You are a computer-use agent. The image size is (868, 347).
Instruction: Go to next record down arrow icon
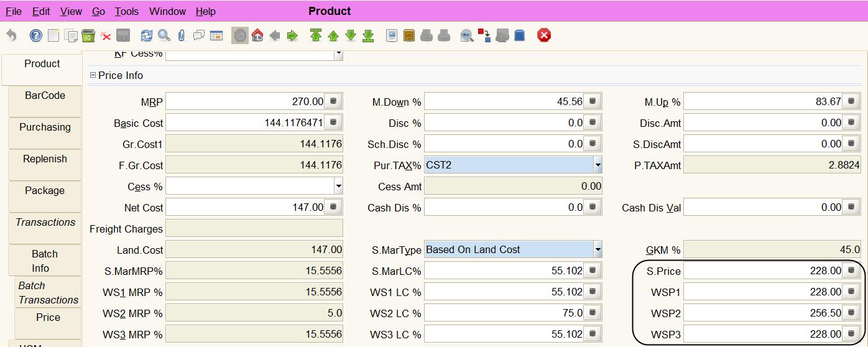351,35
